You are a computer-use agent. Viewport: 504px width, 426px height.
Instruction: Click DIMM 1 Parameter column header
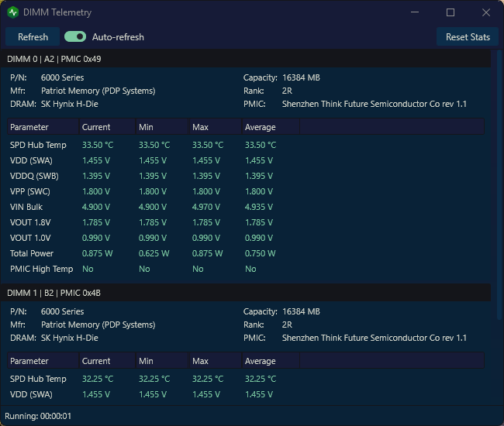pyautogui.click(x=43, y=361)
